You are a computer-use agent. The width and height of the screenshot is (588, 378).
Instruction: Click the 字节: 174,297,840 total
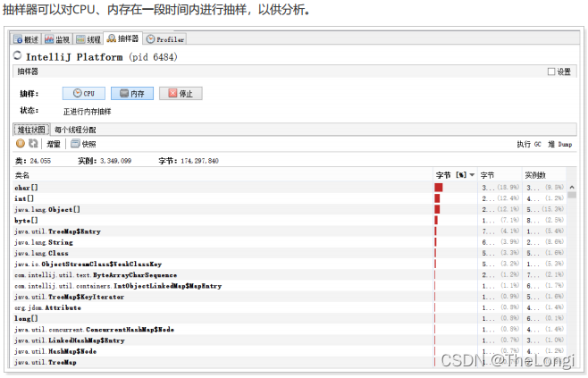pos(189,161)
